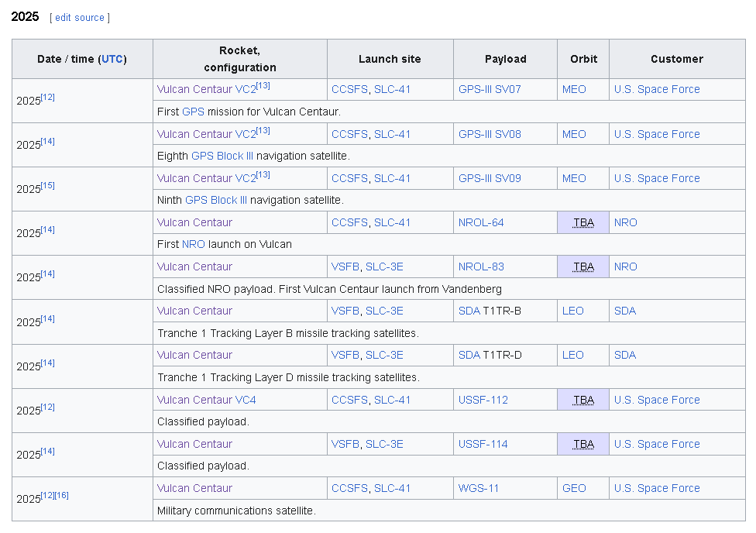Image resolution: width=756 pixels, height=533 pixels.
Task: Click the USSF-114 payload link
Action: (483, 444)
